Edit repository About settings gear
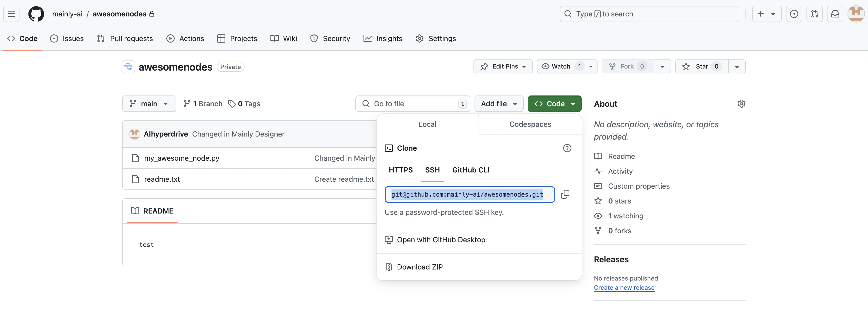The height and width of the screenshot is (309, 868). click(741, 104)
